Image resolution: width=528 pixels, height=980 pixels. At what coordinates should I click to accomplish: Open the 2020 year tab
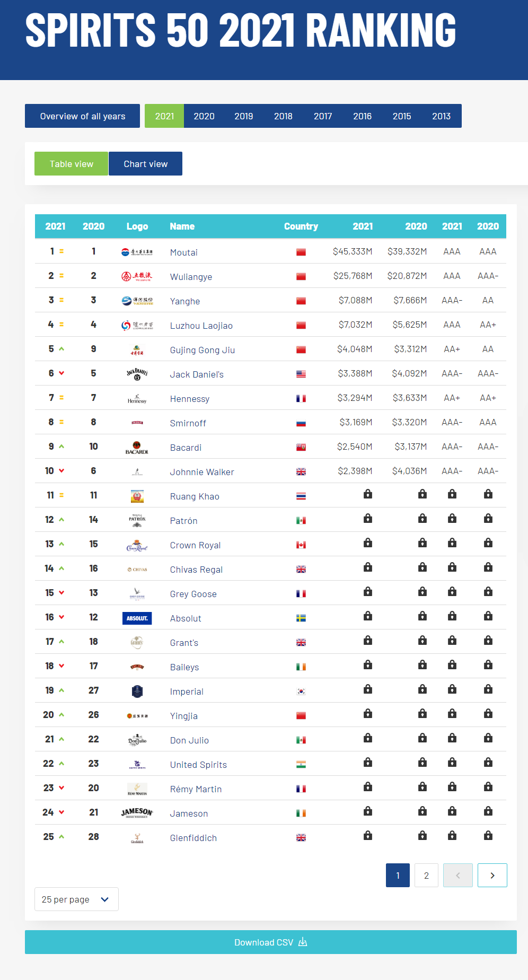(x=204, y=116)
